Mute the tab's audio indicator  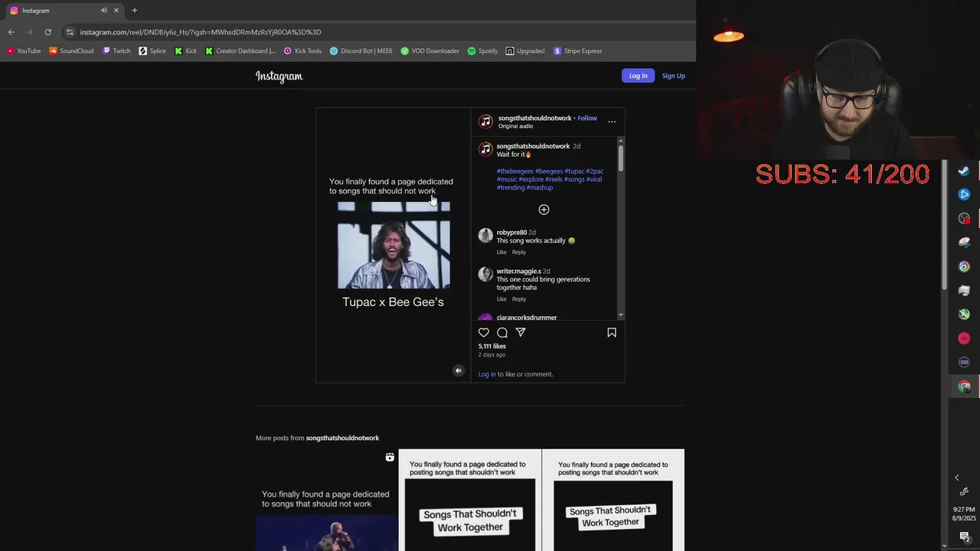coord(103,10)
